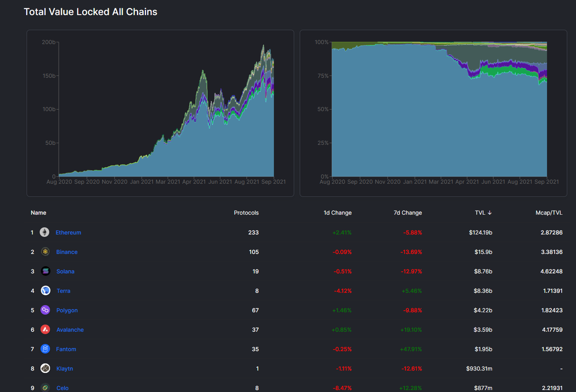Click Avalanche's TVL value $3.59b

tap(483, 330)
